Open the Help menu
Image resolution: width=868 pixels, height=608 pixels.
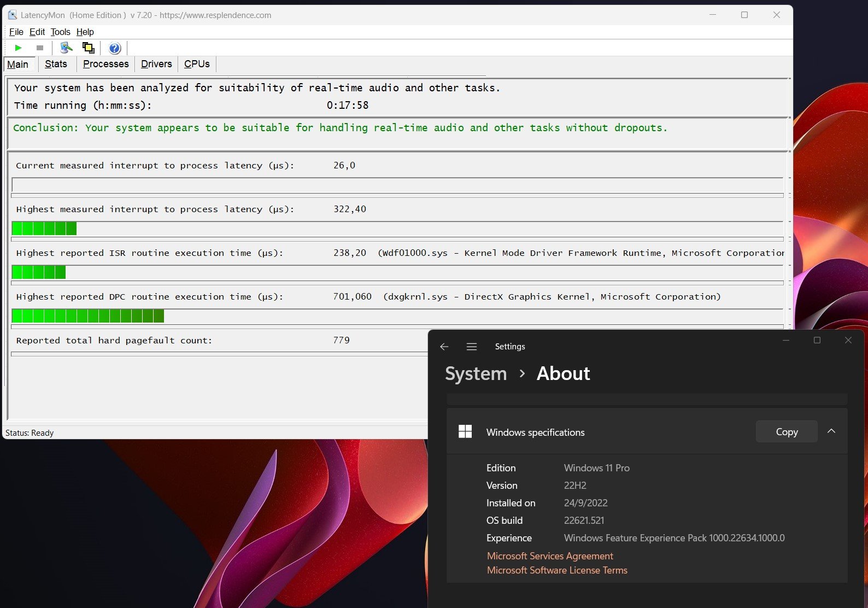coord(85,32)
